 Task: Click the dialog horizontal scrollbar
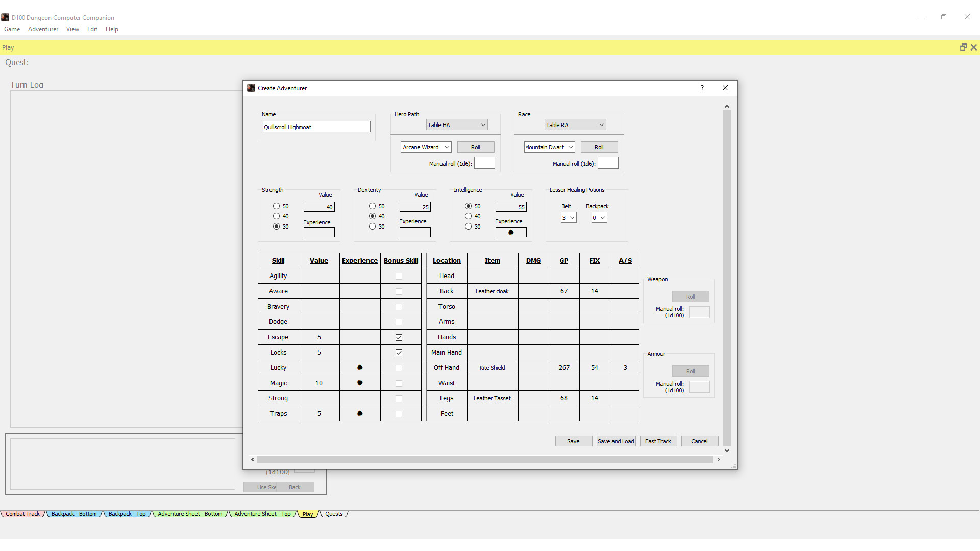(x=485, y=460)
